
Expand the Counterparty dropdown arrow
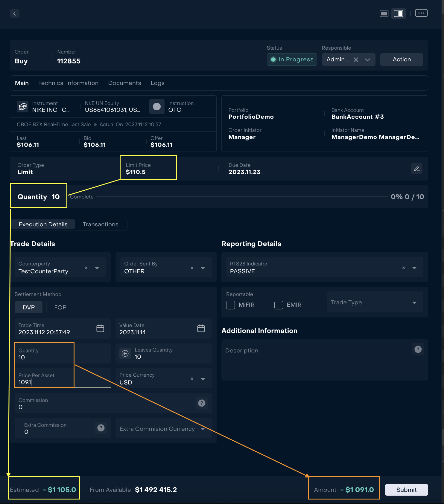(97, 268)
